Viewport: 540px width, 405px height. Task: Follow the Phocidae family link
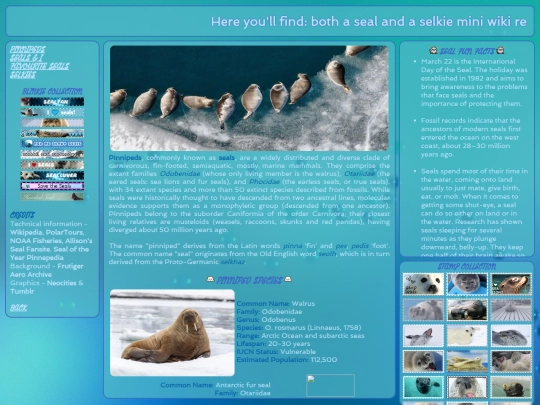(264, 181)
